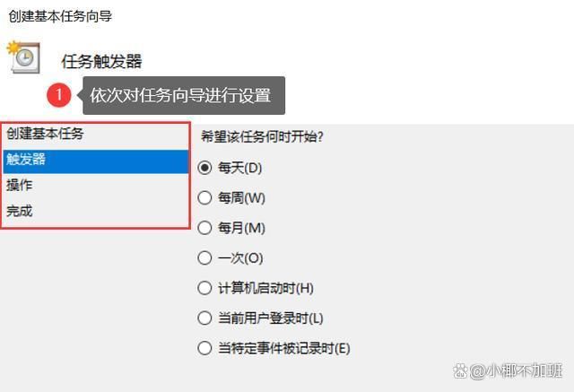Click the 希望该任务何时开始? question label
The height and width of the screenshot is (392, 574).
[262, 137]
